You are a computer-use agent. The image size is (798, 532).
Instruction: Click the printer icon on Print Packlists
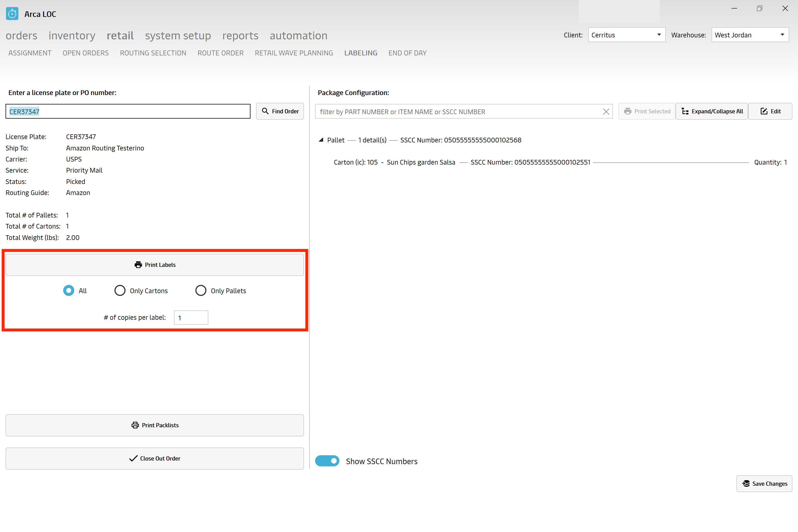pyautogui.click(x=135, y=425)
